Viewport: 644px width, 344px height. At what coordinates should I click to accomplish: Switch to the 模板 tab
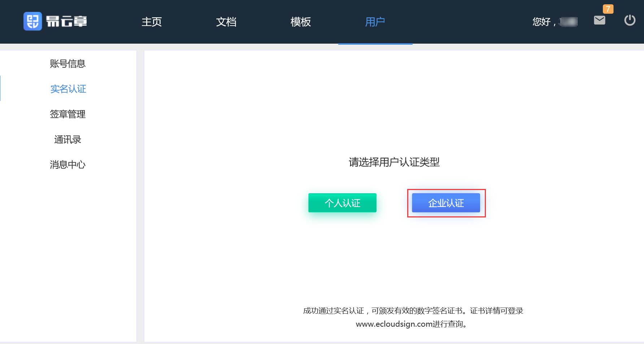tap(300, 22)
